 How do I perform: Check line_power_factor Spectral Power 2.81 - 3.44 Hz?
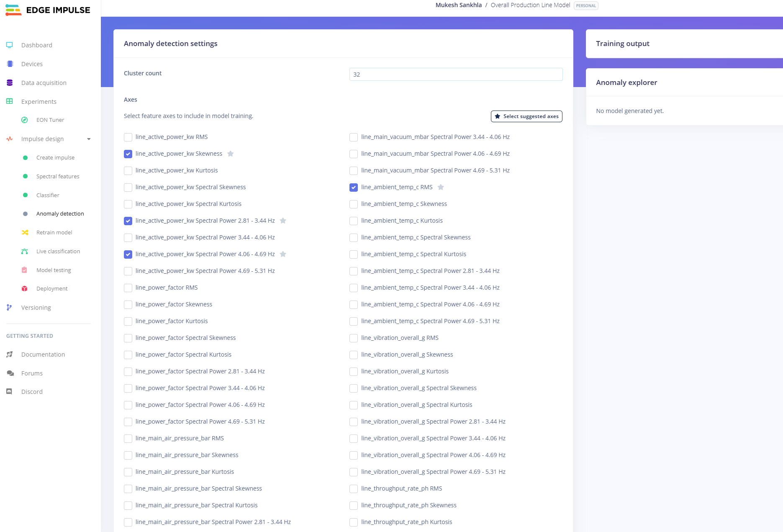click(x=128, y=371)
